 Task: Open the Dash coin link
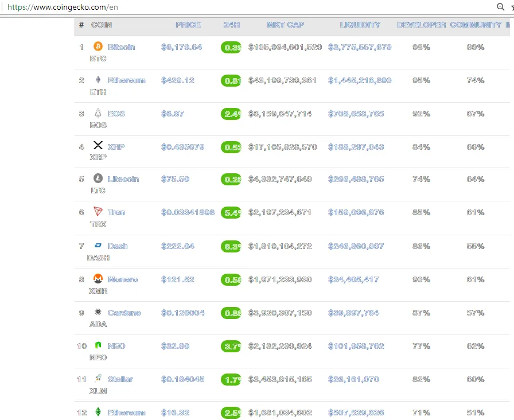point(118,246)
